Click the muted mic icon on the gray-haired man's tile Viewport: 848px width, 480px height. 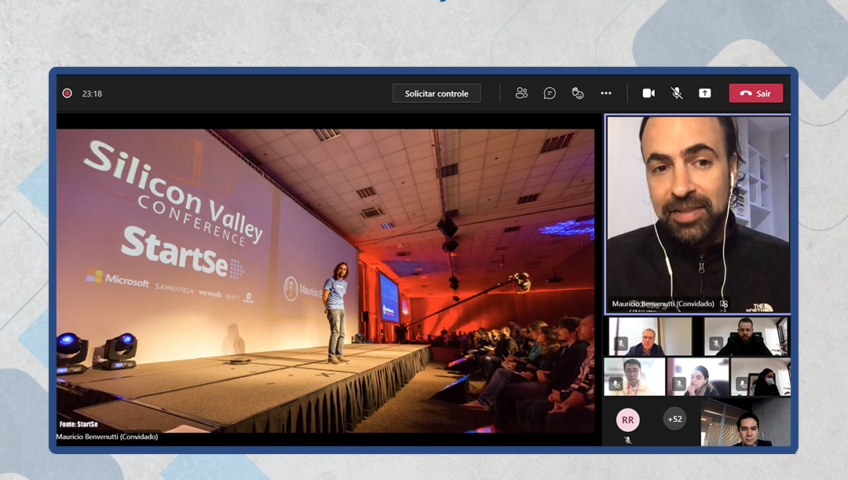pos(621,343)
